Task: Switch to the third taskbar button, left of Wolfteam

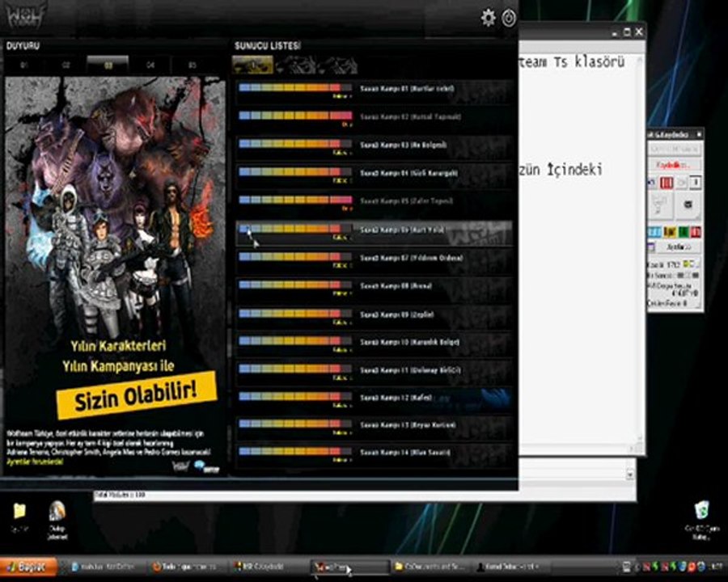Action: (x=269, y=567)
